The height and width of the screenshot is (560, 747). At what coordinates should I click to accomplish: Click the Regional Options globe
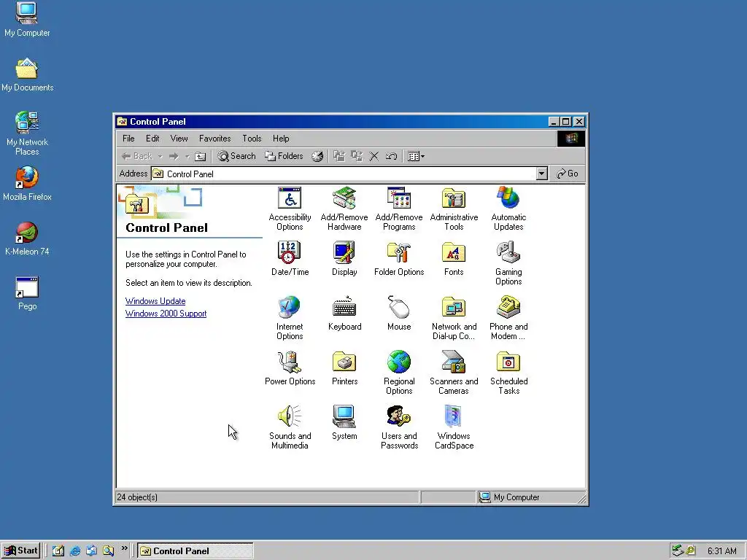tap(399, 373)
